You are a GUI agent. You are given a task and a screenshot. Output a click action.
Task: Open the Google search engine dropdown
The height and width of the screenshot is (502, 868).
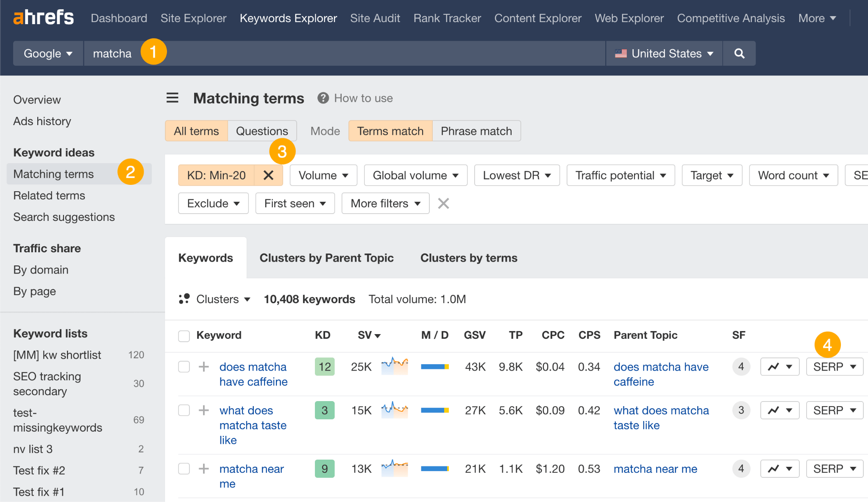[x=47, y=53]
